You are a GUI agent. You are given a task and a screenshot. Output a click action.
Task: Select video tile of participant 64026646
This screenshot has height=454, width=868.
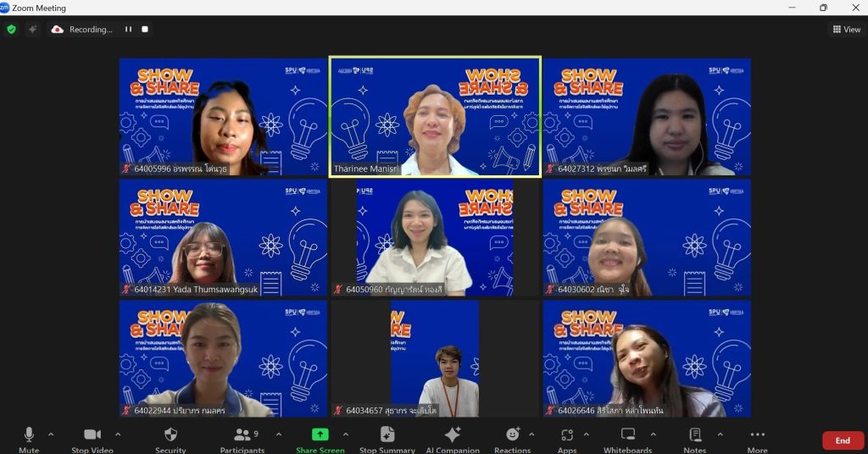click(x=647, y=358)
